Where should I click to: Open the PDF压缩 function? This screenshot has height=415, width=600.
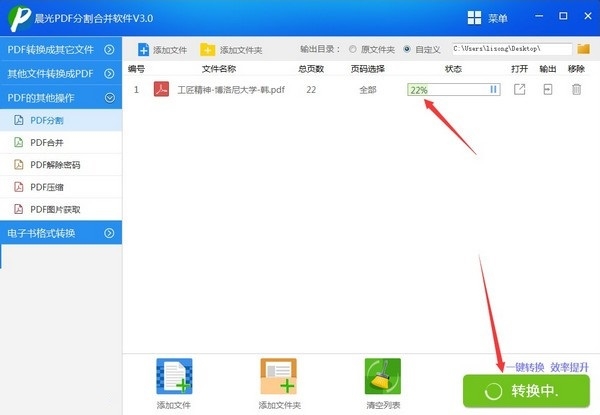click(x=61, y=187)
